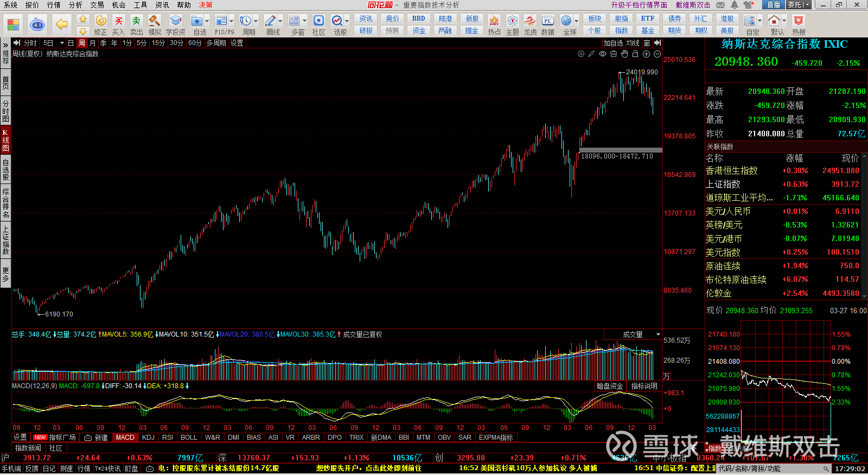Select the 日 daily period

click(x=71, y=43)
